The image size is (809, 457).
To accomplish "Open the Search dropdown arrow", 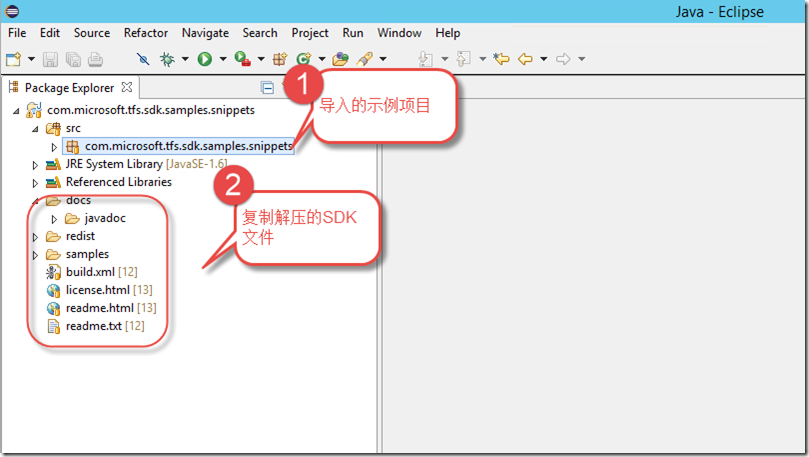I will coord(383,59).
